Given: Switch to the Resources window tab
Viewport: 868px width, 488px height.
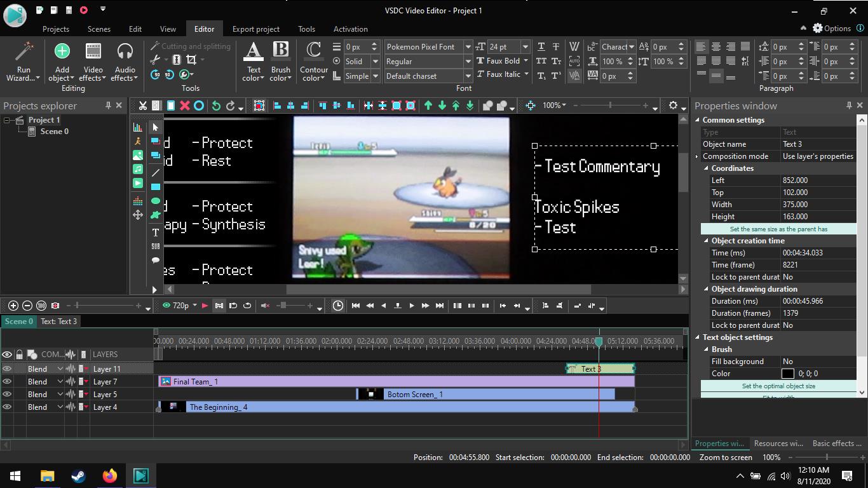Looking at the screenshot, I should click(778, 444).
